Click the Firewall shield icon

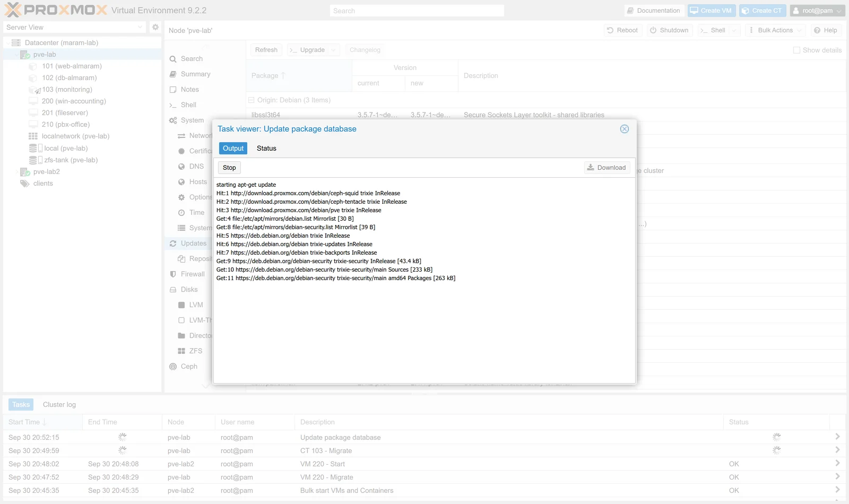[x=173, y=274]
